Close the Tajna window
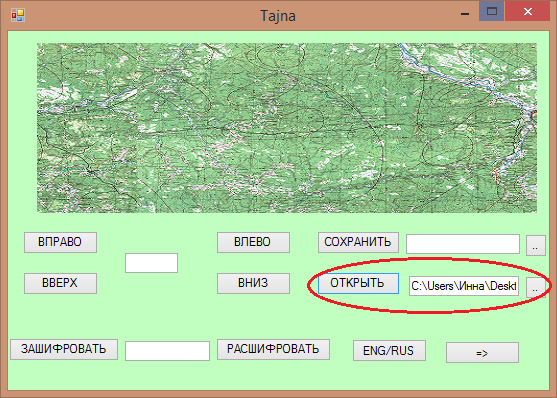Image resolution: width=557 pixels, height=398 pixels. tap(528, 11)
